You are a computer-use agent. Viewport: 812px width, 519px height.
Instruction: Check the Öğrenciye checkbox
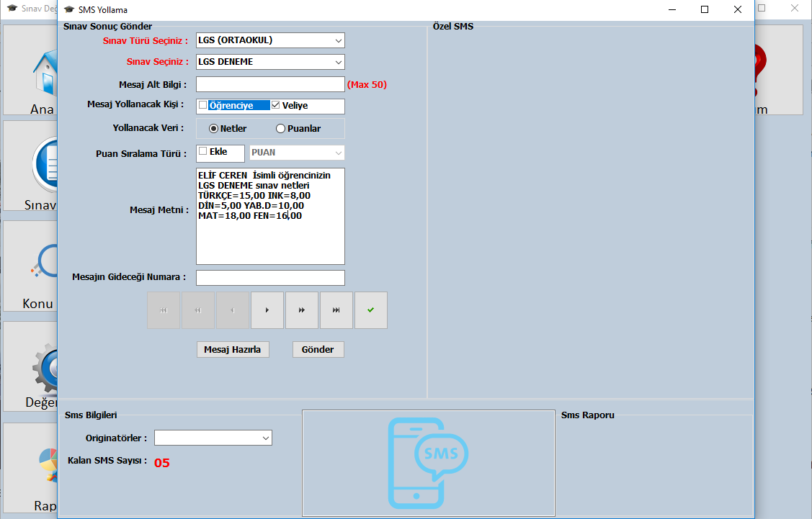click(203, 105)
